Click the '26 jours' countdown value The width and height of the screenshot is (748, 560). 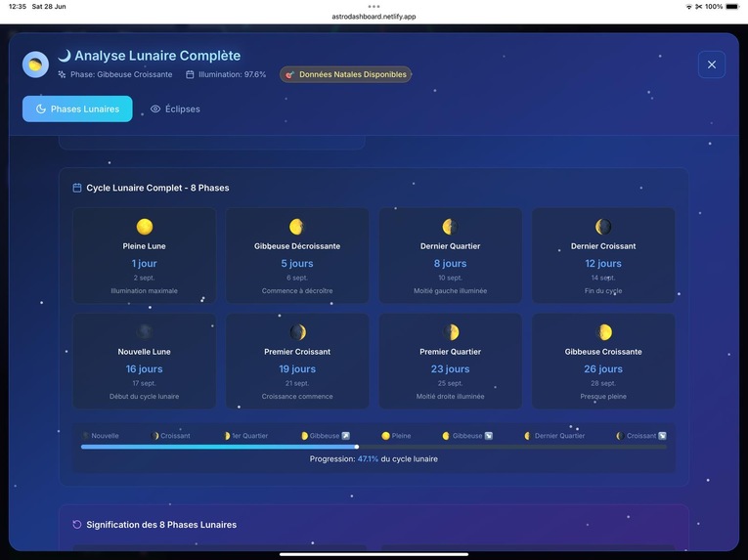[x=603, y=368]
